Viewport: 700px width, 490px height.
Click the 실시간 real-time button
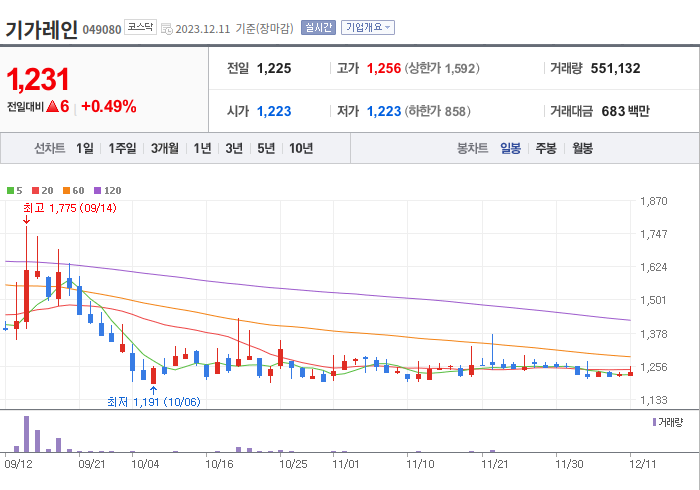tap(318, 28)
